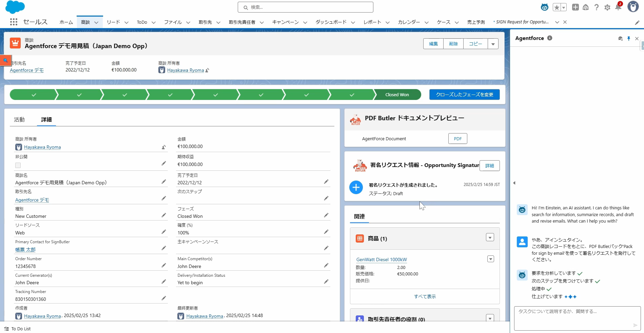Edit the フェーズ field pencil icon

click(x=326, y=215)
